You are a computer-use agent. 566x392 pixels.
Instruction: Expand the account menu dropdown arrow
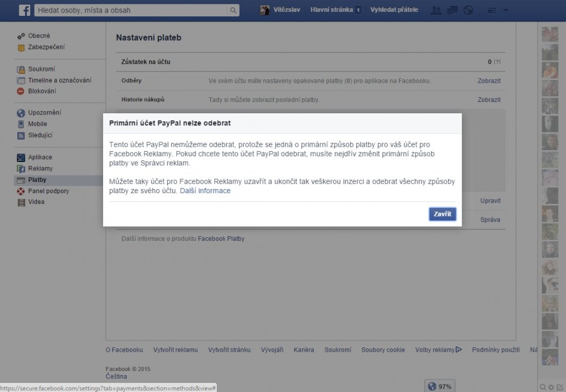pos(505,10)
